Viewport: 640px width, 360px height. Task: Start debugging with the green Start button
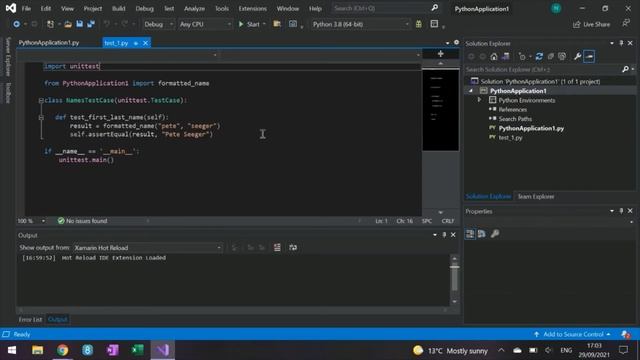coord(249,24)
